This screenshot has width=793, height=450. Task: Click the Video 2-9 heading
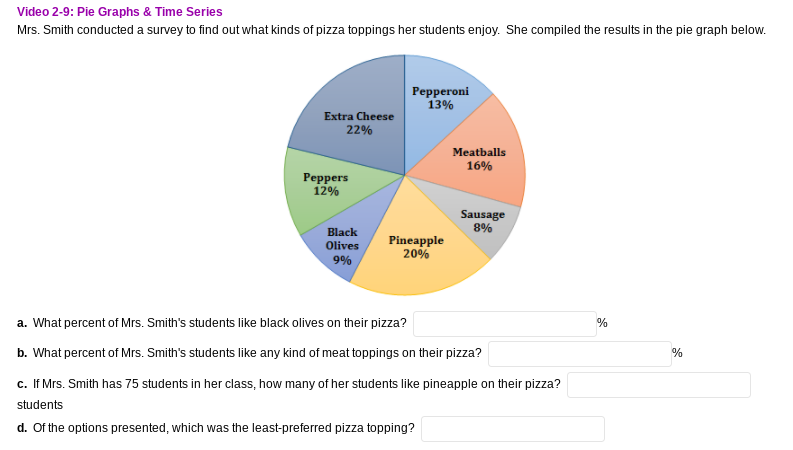[x=120, y=12]
